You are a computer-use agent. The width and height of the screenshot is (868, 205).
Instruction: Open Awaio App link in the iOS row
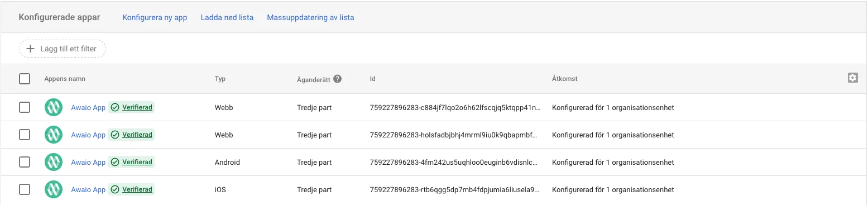click(88, 190)
